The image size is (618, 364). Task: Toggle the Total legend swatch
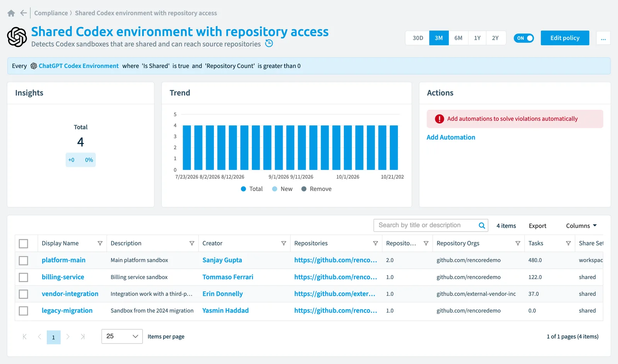click(243, 189)
